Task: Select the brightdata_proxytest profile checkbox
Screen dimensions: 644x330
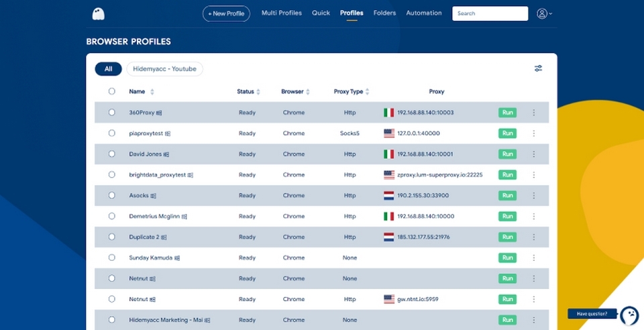Action: (112, 174)
